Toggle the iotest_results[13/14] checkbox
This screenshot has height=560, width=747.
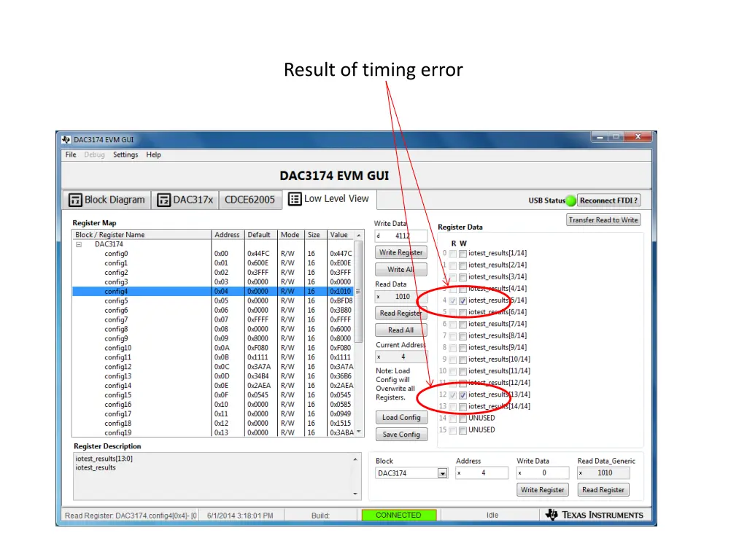coord(462,394)
